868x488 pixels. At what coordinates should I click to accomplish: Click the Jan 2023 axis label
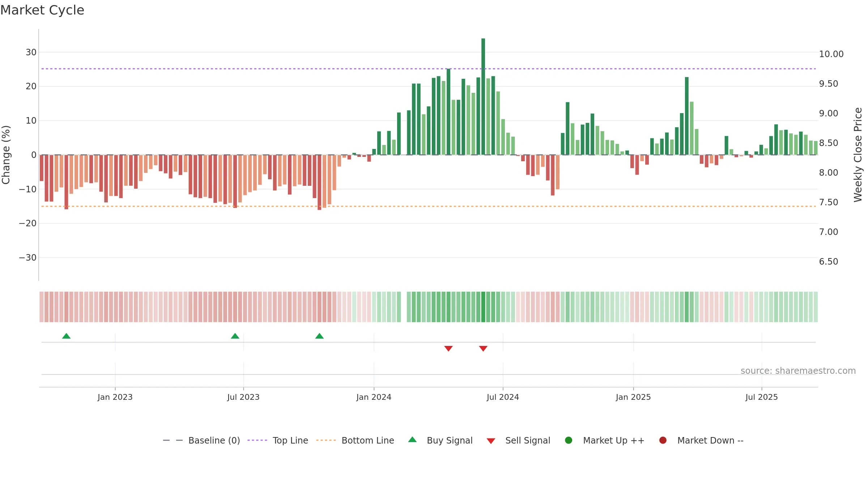tap(115, 397)
